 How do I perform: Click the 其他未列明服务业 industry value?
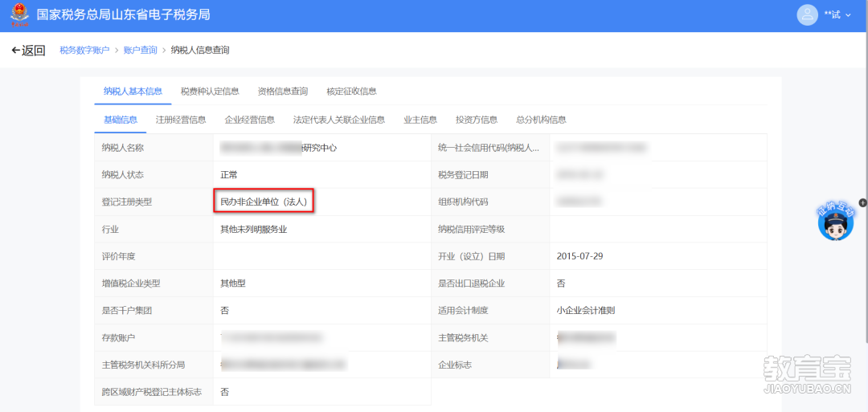pyautogui.click(x=253, y=229)
